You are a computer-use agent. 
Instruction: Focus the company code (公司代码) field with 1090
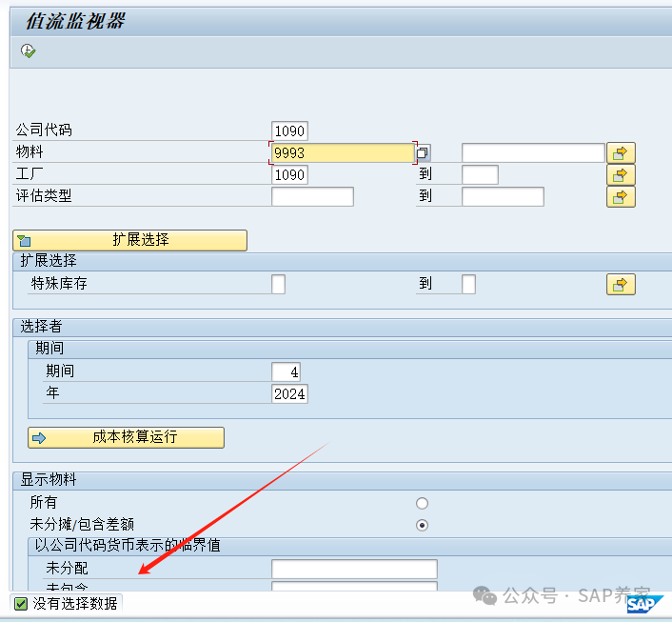tap(289, 130)
